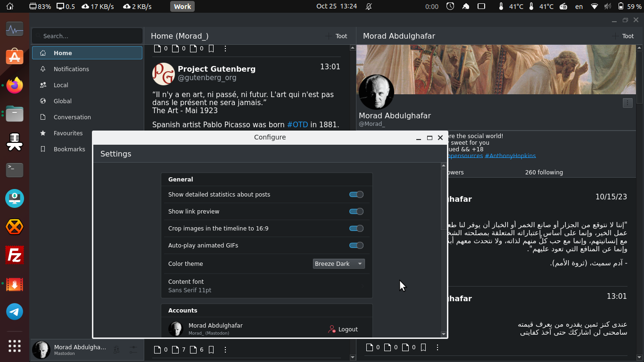Click favourite icon beside count 6 in Home
644x362 pixels.
[x=193, y=349]
